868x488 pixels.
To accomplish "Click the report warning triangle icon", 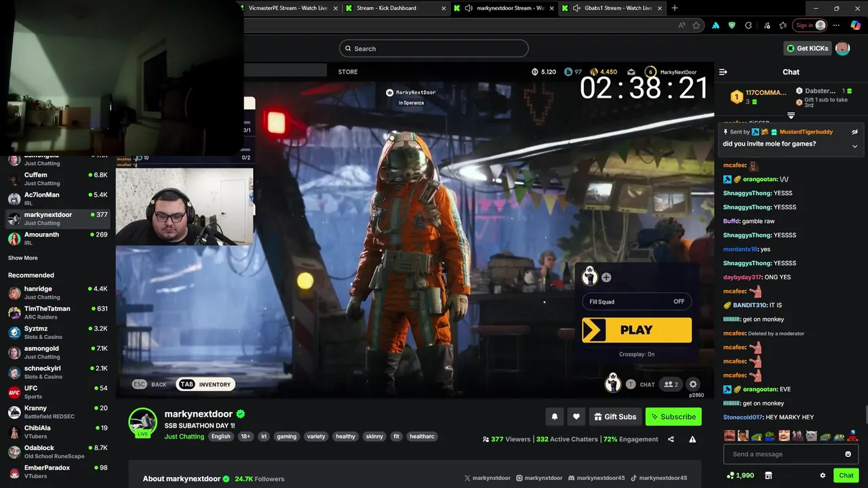I will 692,439.
